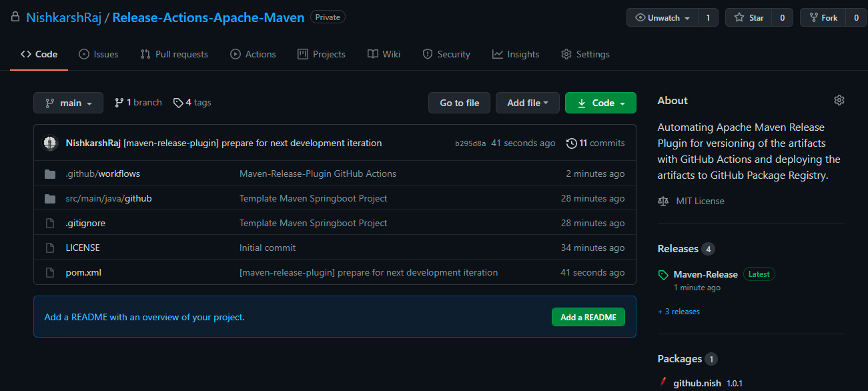This screenshot has height=391, width=868.
Task: Open the + 3 releases link
Action: pos(679,311)
